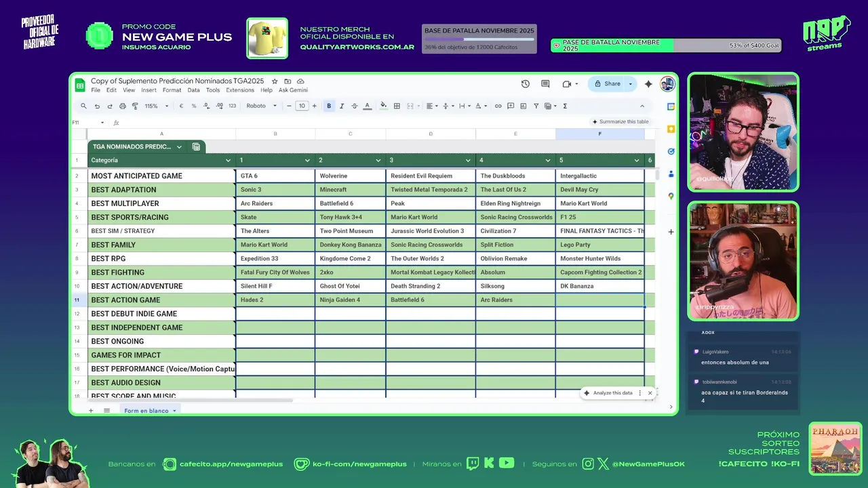This screenshot has width=868, height=488.
Task: Open version history clock icon
Action: click(526, 84)
